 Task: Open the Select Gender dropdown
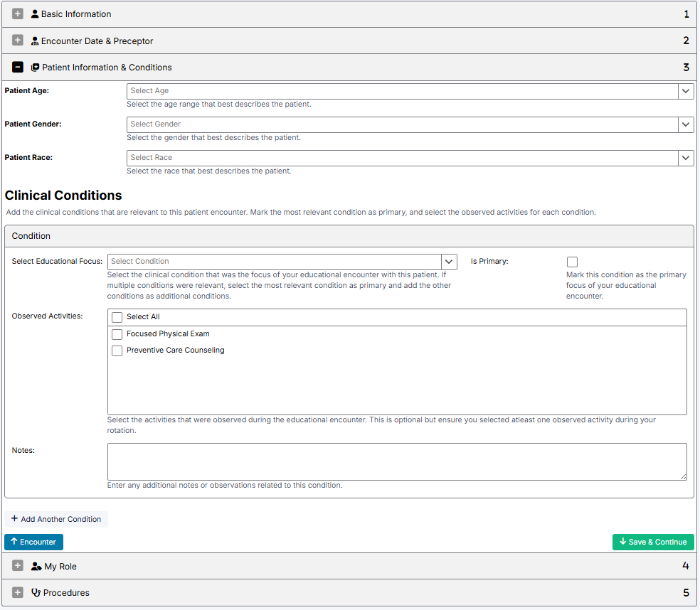[686, 124]
